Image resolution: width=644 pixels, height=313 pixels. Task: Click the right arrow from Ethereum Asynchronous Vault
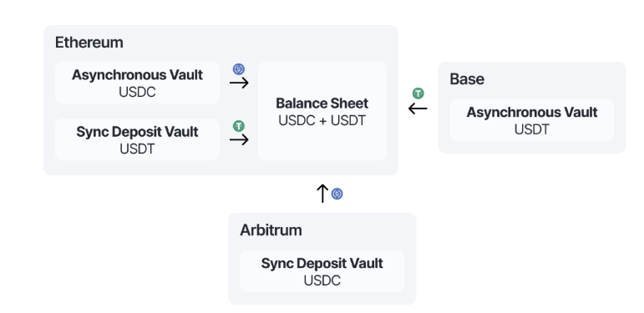[x=239, y=83]
